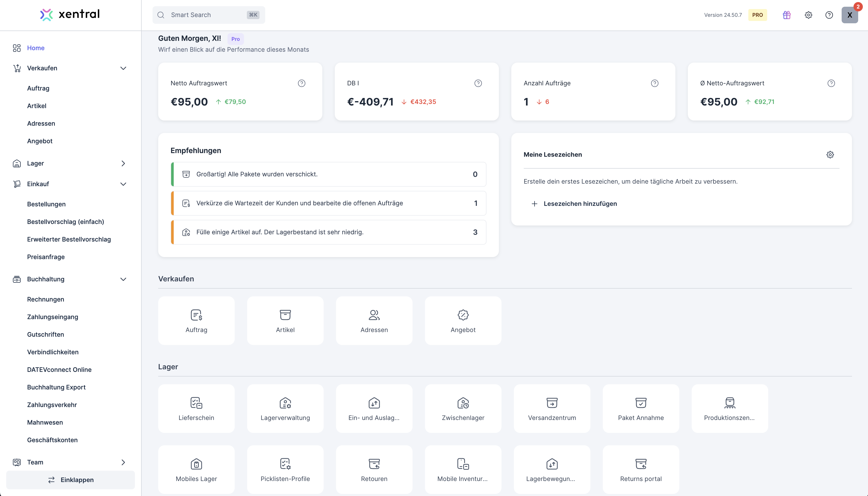Open the Mobiles Lager tile
This screenshot has width=868, height=496.
[x=196, y=469]
